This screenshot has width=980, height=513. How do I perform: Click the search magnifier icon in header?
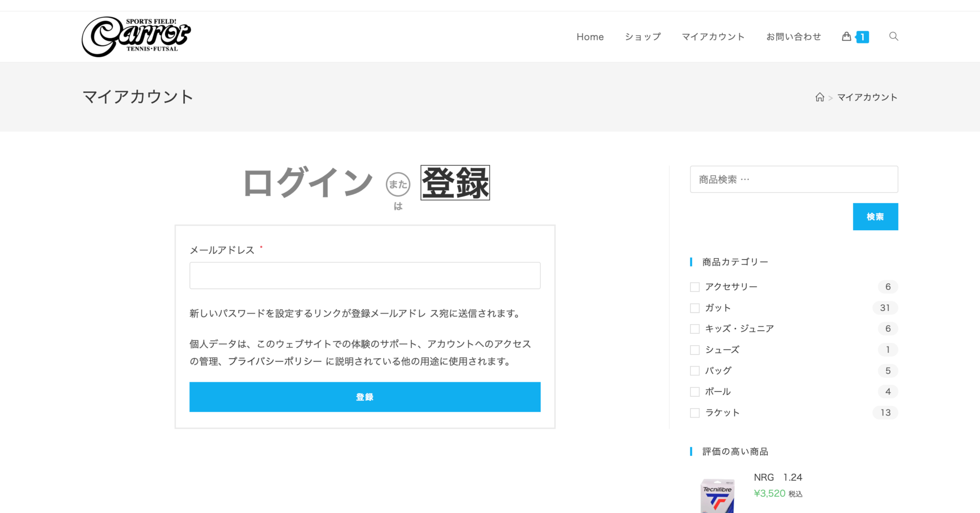click(893, 36)
